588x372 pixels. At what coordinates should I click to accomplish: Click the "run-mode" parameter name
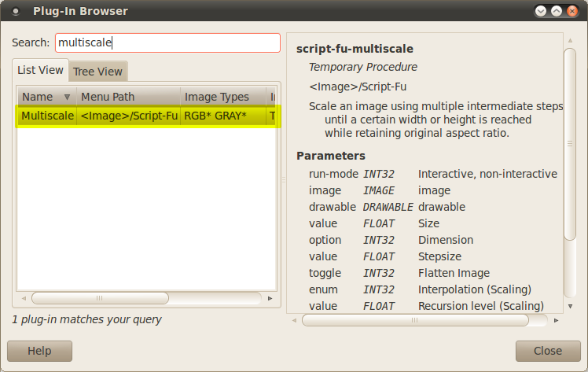(x=333, y=174)
